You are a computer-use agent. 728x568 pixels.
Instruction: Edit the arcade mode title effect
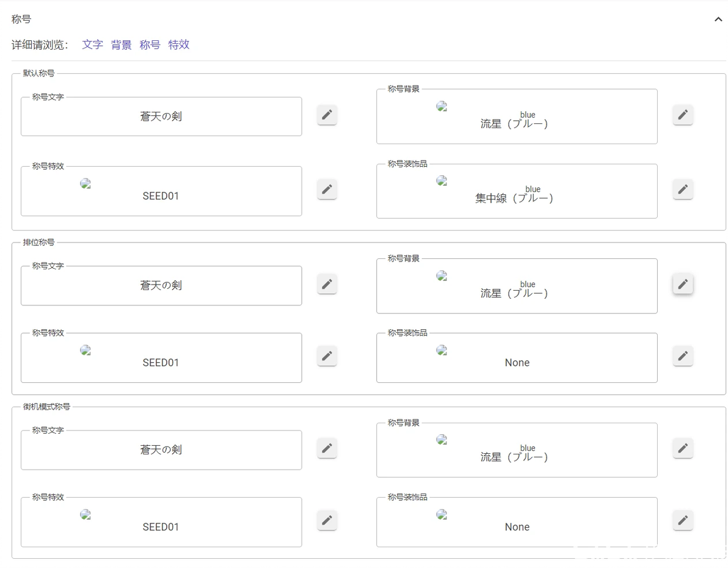pyautogui.click(x=327, y=520)
